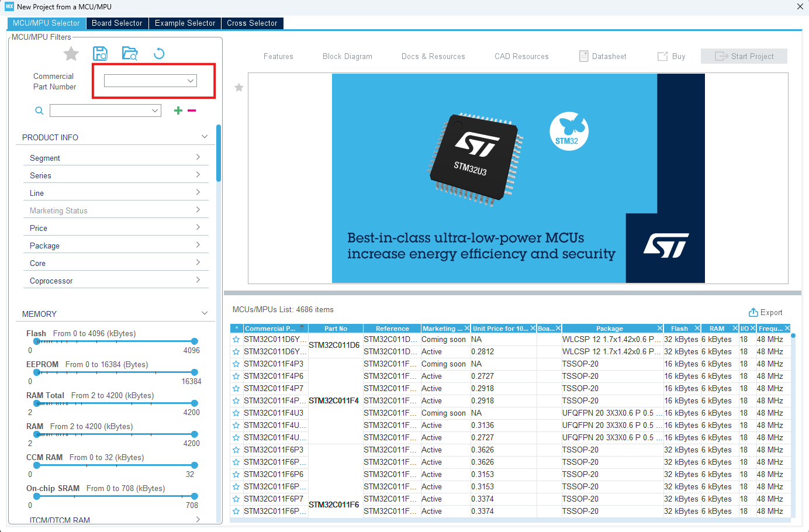The width and height of the screenshot is (809, 532).
Task: Open the Cross Selector tab
Action: click(x=252, y=23)
